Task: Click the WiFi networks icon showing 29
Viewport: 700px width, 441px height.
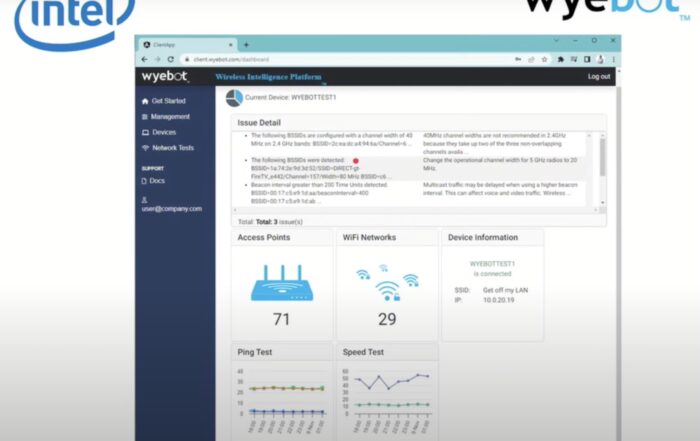Action: (387, 282)
